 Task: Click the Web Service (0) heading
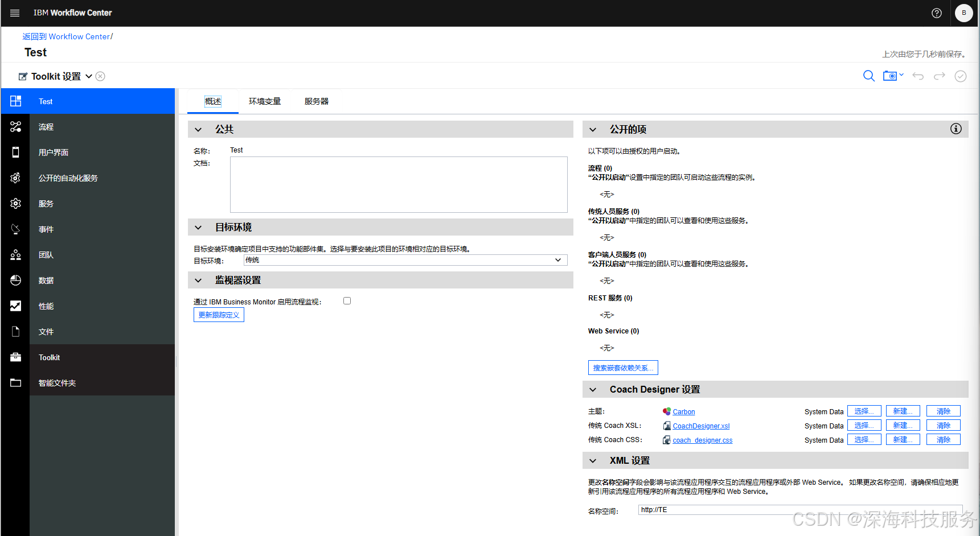tap(614, 331)
